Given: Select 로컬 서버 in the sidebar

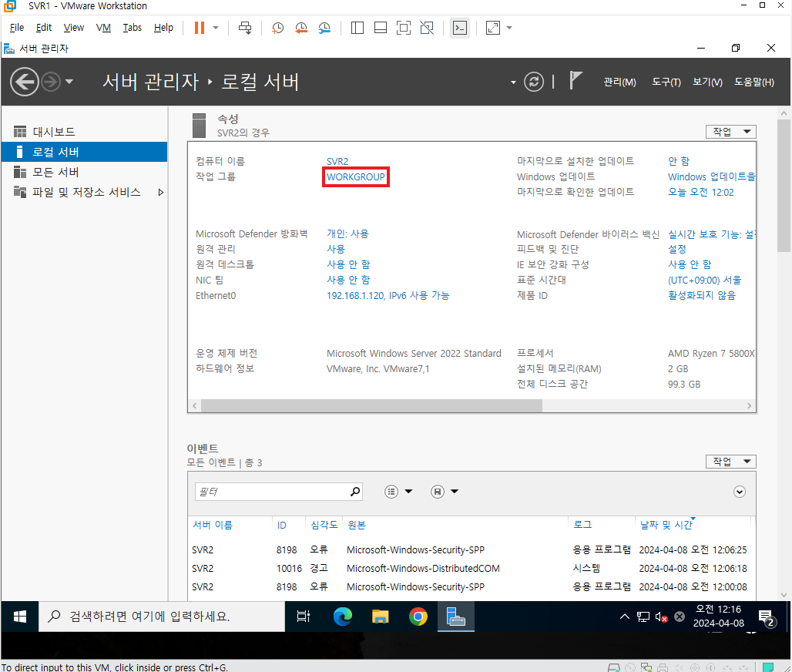Looking at the screenshot, I should (x=84, y=152).
